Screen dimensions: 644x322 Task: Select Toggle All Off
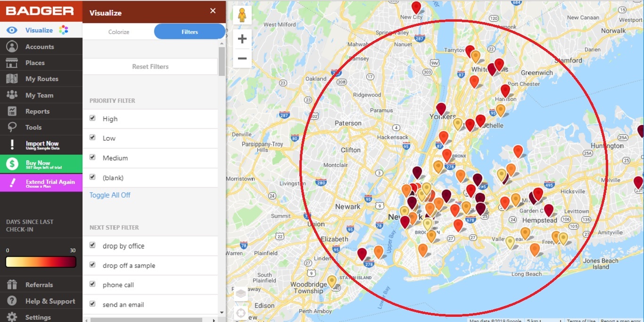(109, 195)
